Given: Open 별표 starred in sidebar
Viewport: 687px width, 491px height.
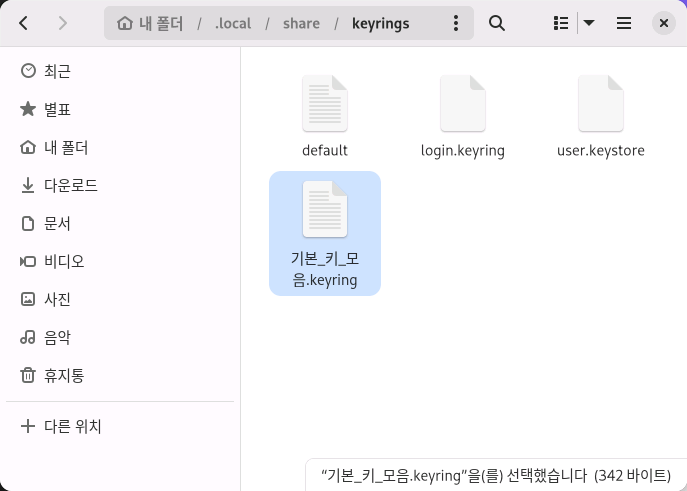Looking at the screenshot, I should (120, 109).
